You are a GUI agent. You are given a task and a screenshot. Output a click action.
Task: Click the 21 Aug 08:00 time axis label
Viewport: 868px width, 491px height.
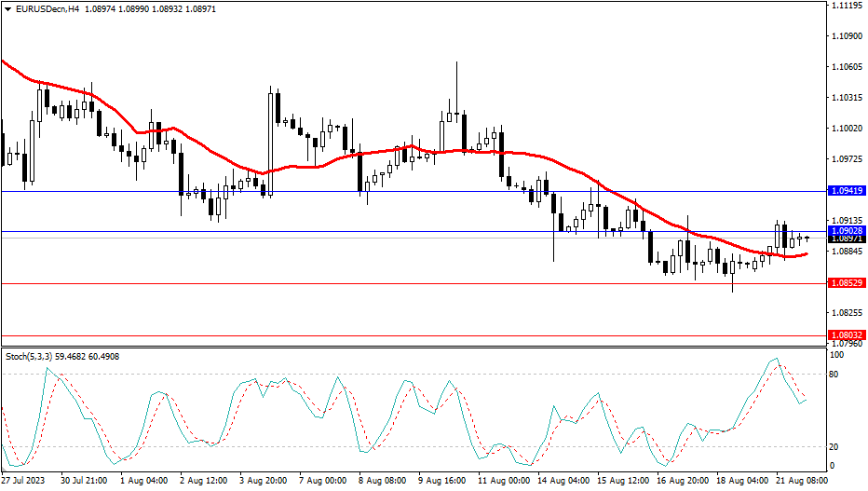[x=801, y=482]
